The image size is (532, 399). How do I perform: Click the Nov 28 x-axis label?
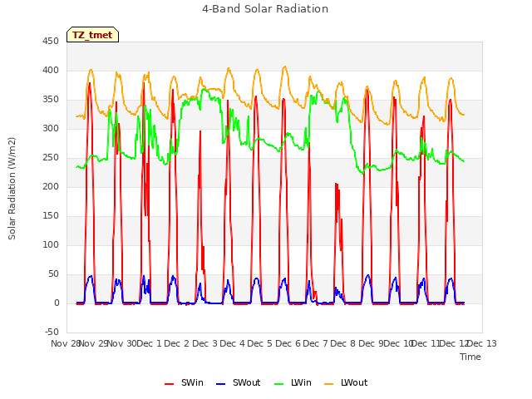(x=65, y=343)
